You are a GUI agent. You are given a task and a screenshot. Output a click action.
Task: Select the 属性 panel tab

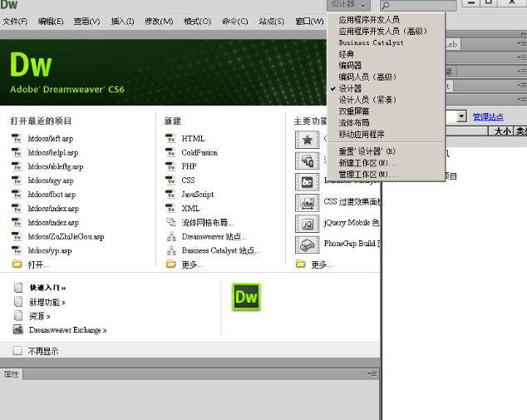tap(11, 374)
